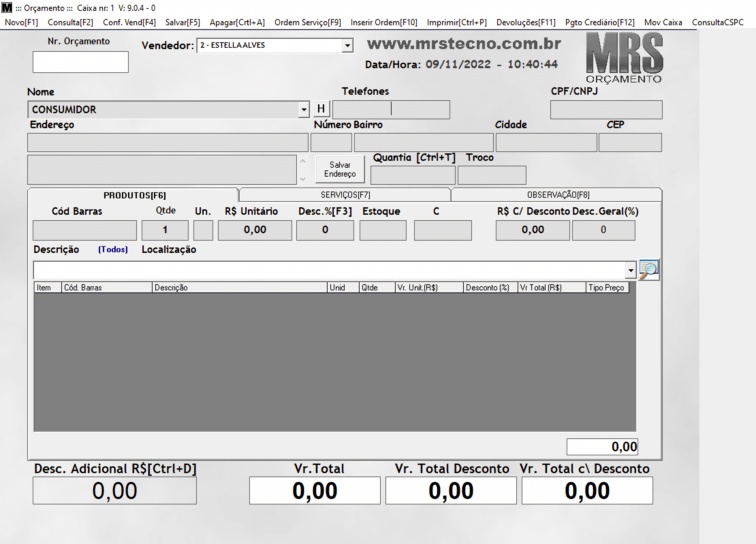Click the Telefones input field
The height and width of the screenshot is (544, 756).
[x=391, y=110]
